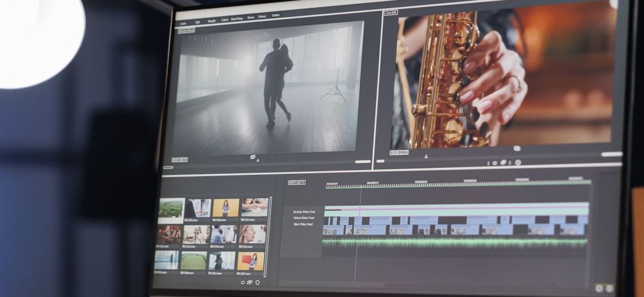This screenshot has height=297, width=644.
Task: Open the Colors menu
Action: point(225,20)
